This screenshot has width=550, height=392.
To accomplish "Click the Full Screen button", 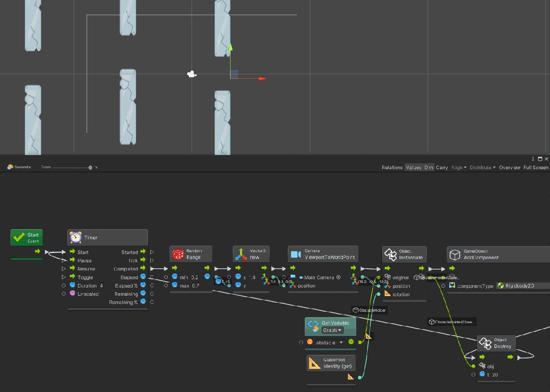I will pyautogui.click(x=536, y=167).
